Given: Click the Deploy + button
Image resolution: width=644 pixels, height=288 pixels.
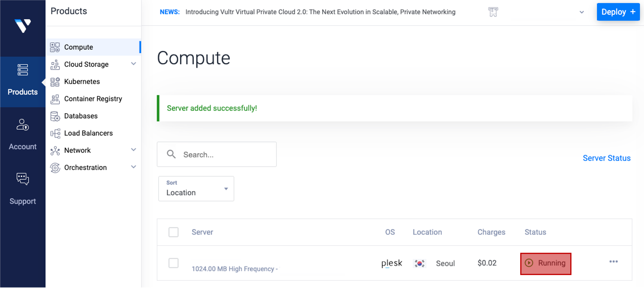Looking at the screenshot, I should pyautogui.click(x=618, y=12).
